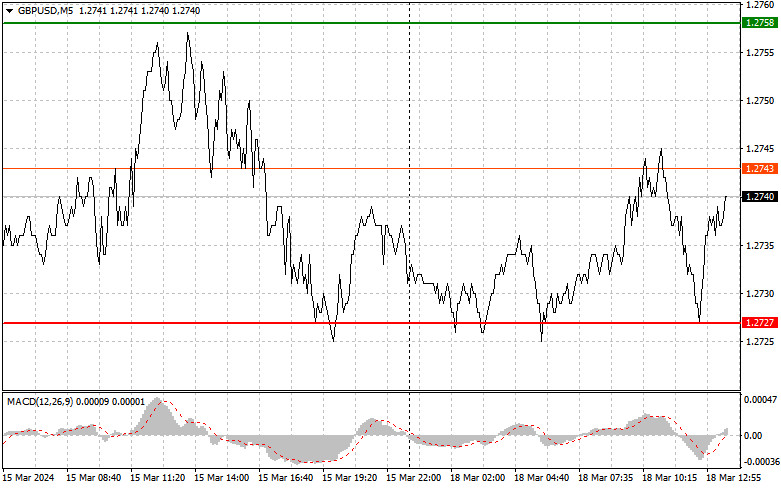Select the 15 Mar 11:20 time label
Image resolution: width=781 pixels, height=489 pixels.
coord(157,478)
